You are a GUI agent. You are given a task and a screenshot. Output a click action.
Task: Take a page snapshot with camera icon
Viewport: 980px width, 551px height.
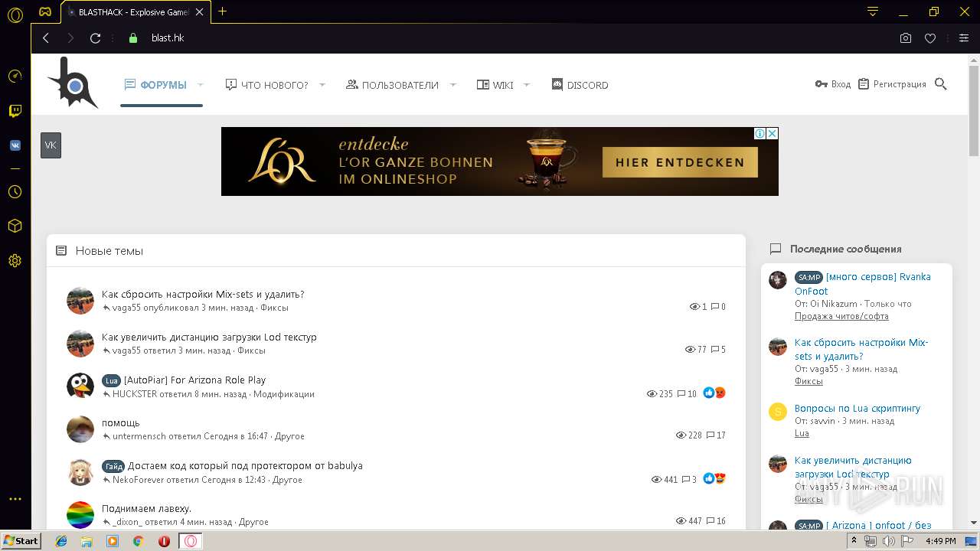tap(906, 37)
